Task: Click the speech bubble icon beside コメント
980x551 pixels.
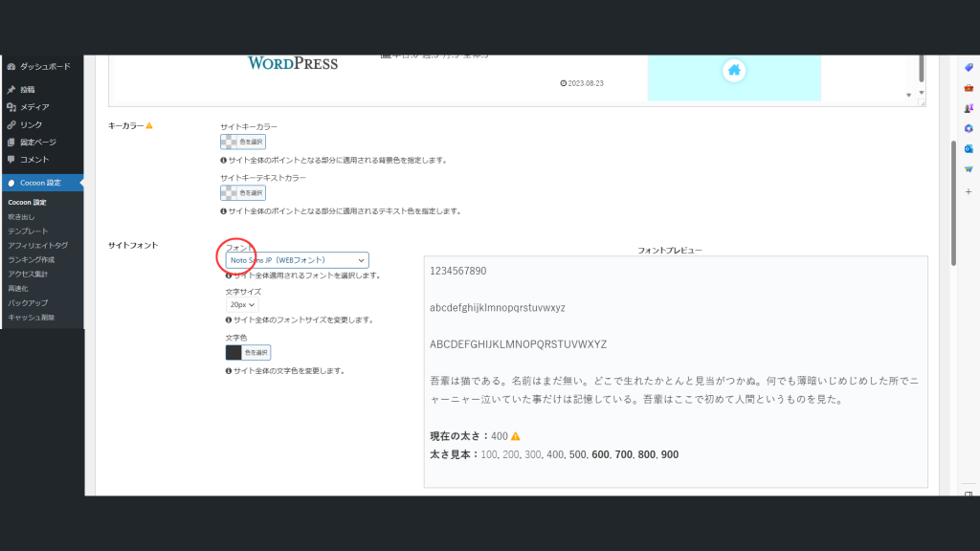Action: click(11, 160)
